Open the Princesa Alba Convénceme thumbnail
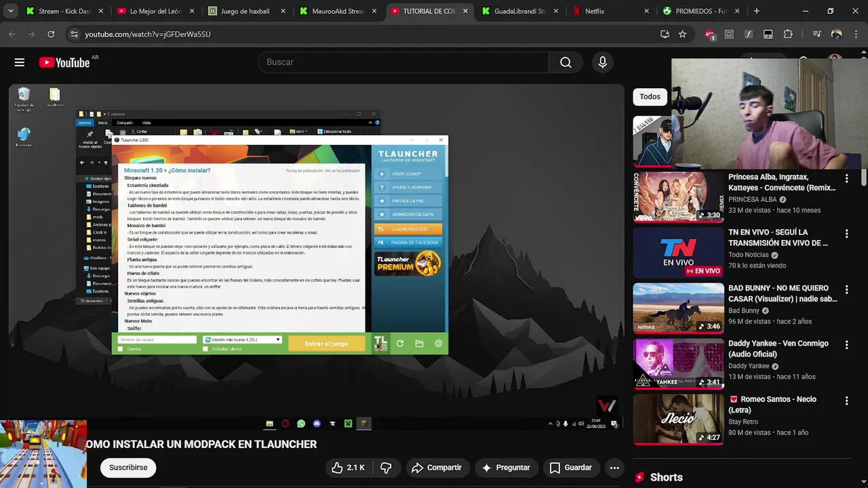Image resolution: width=868 pixels, height=488 pixels. [x=678, y=197]
